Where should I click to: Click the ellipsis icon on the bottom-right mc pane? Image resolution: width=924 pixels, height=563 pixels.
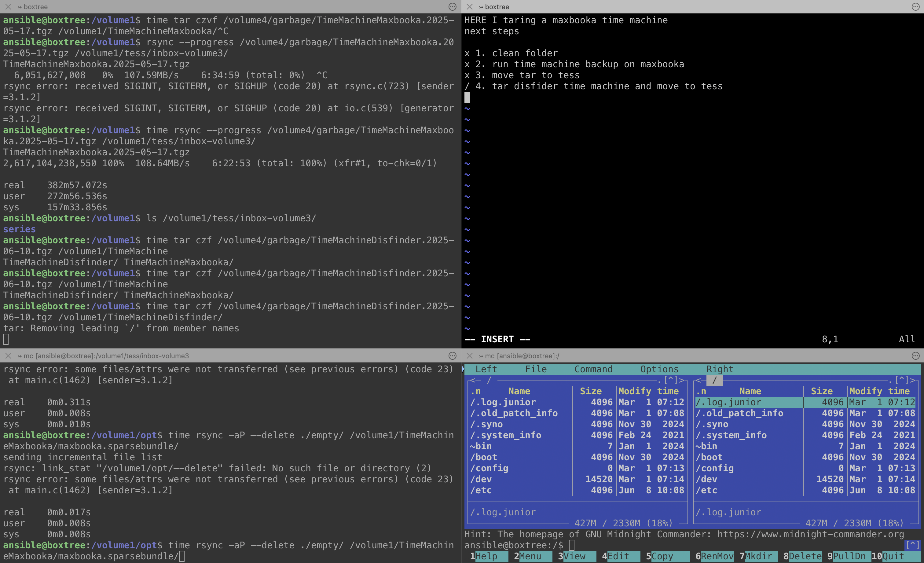[x=916, y=356]
